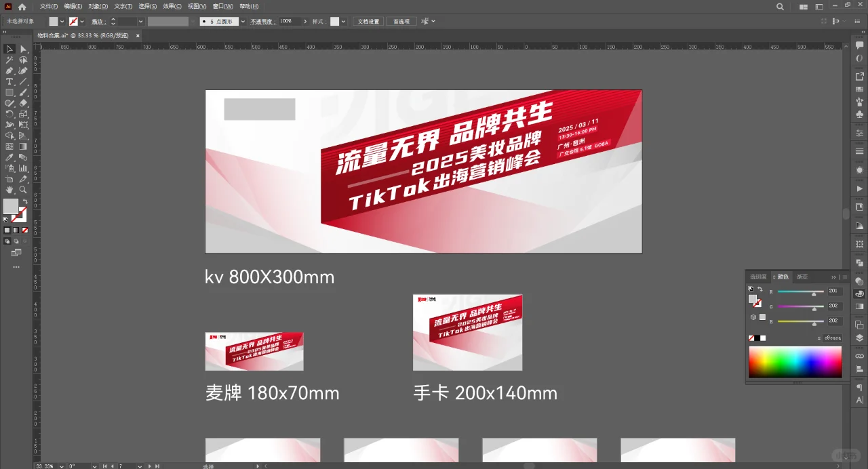Image resolution: width=868 pixels, height=469 pixels.
Task: Click the 首选项 button
Action: click(x=401, y=21)
